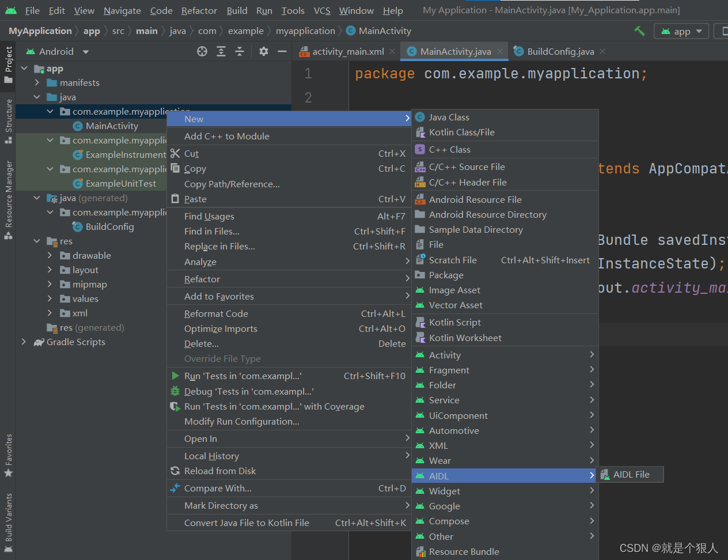Click Add C++ to Module
The height and width of the screenshot is (560, 728).
point(289,136)
